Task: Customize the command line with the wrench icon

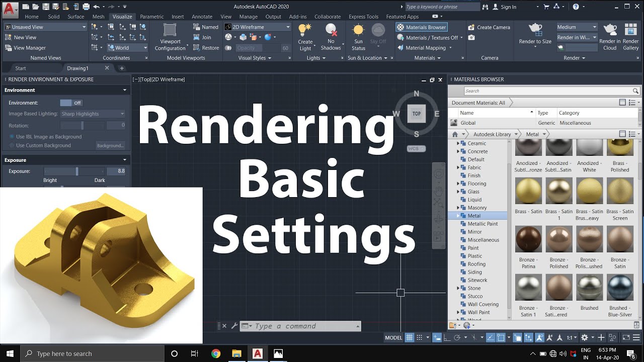Action: tap(234, 326)
